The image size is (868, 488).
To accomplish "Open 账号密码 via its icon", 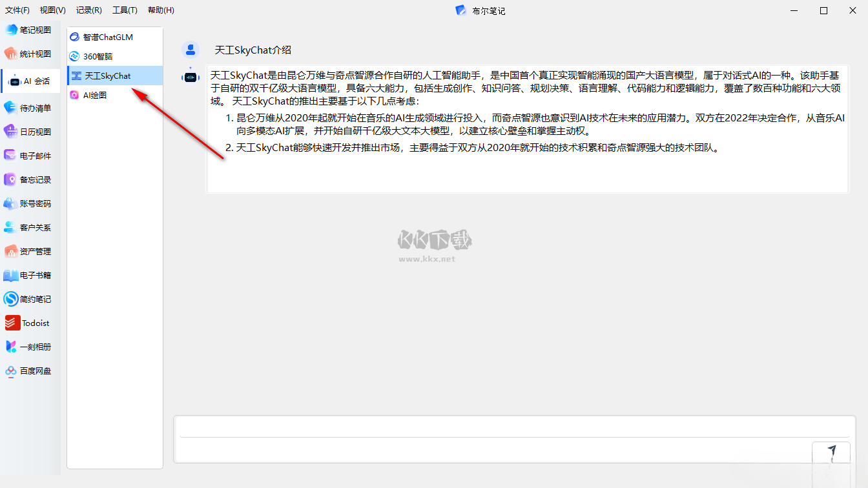I will pyautogui.click(x=11, y=203).
